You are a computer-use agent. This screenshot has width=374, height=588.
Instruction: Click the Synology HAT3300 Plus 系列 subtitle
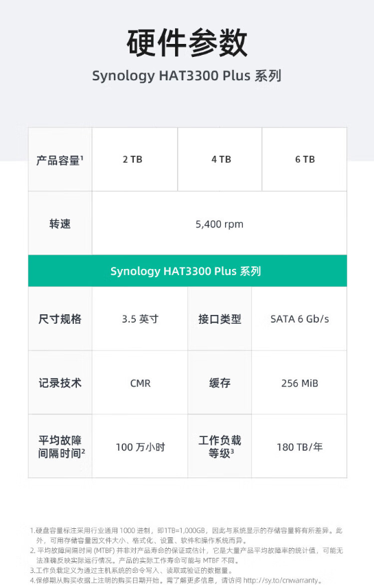click(x=187, y=75)
